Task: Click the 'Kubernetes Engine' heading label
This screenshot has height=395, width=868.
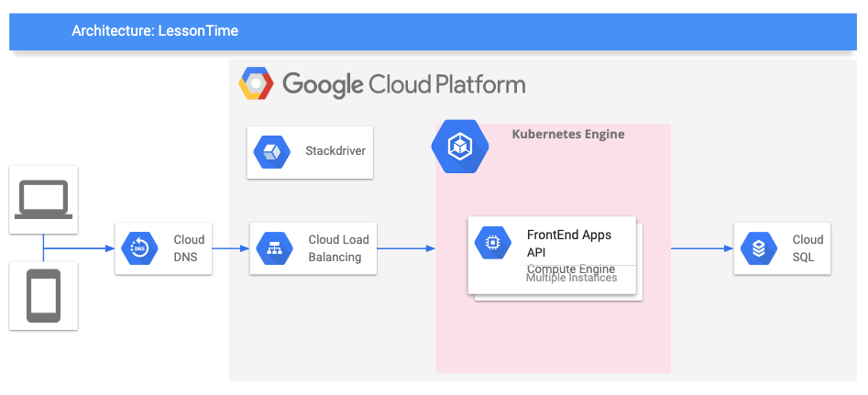Action: (x=567, y=134)
